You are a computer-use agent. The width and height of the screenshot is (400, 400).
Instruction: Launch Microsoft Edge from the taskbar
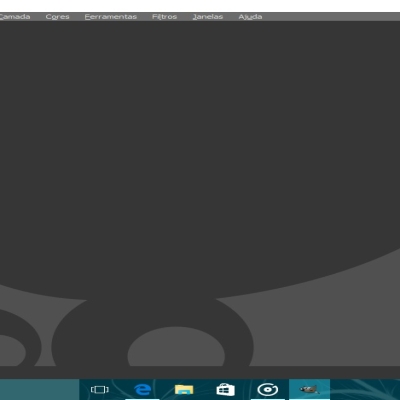142,389
